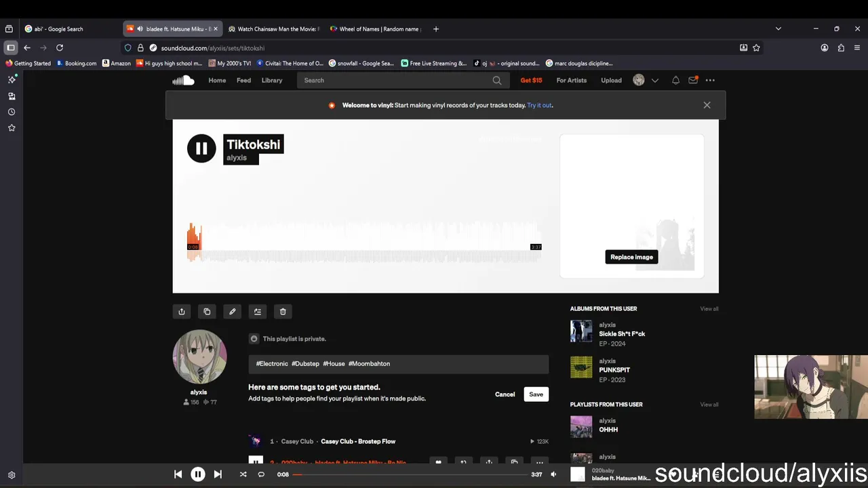Click the Get $15 offer link

531,80
